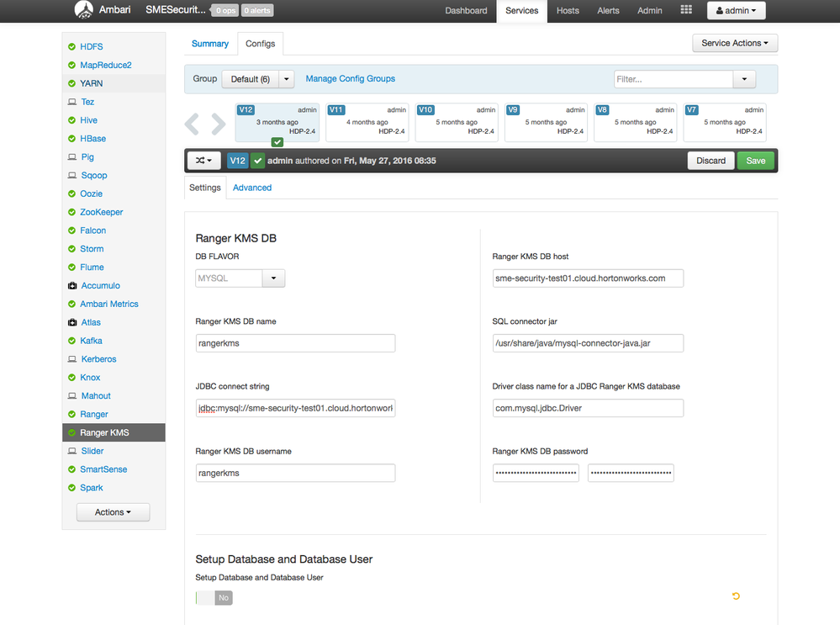Click the SQL connector jar field
The width and height of the screenshot is (840, 625).
[588, 343]
